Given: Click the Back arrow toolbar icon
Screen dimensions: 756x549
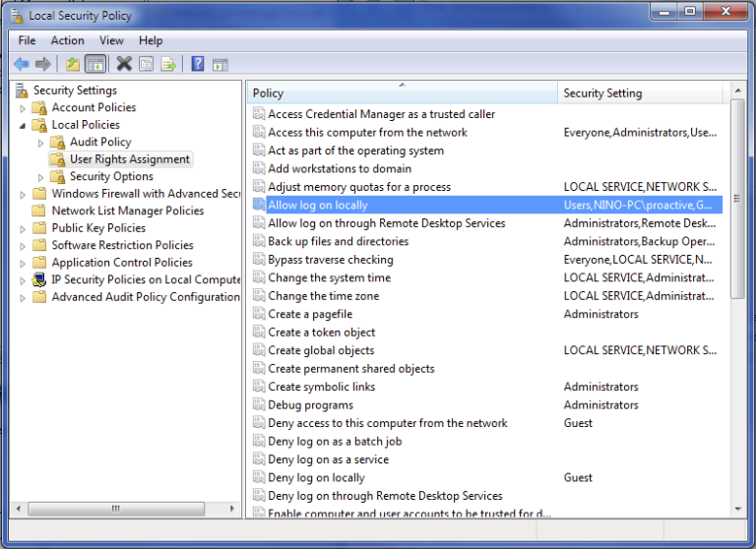Looking at the screenshot, I should [x=22, y=64].
